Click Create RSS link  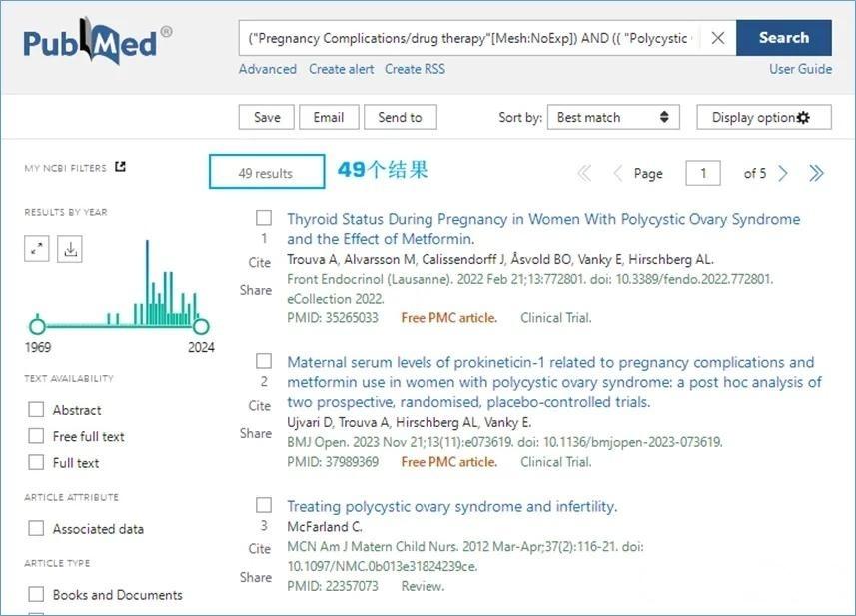coord(415,69)
